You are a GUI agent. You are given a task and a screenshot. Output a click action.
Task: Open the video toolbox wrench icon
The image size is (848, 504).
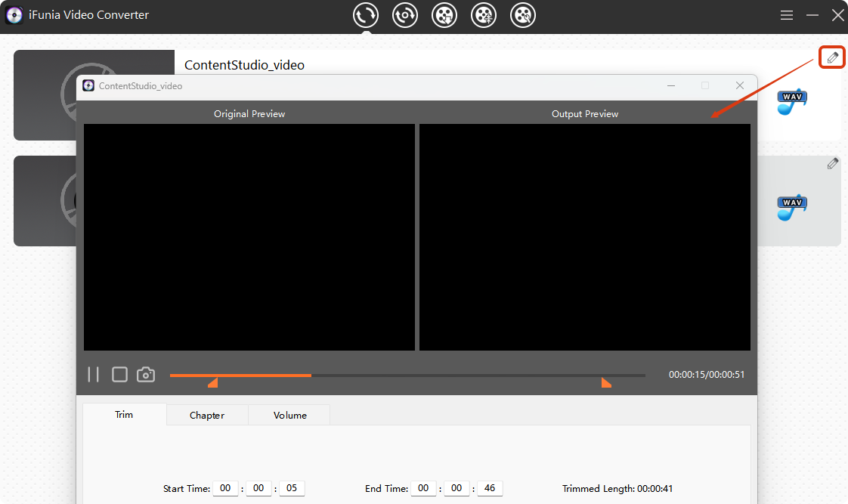(x=523, y=15)
